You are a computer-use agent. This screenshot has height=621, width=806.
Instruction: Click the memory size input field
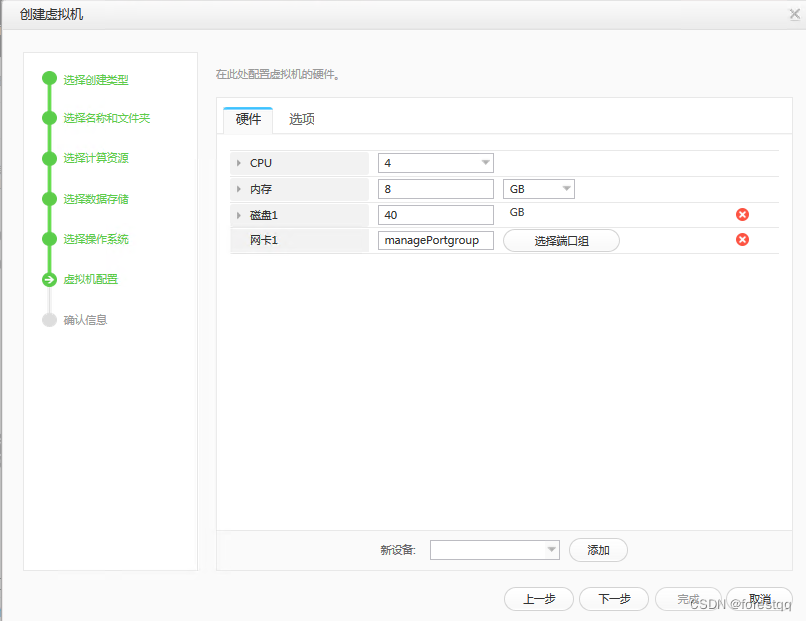click(x=435, y=189)
